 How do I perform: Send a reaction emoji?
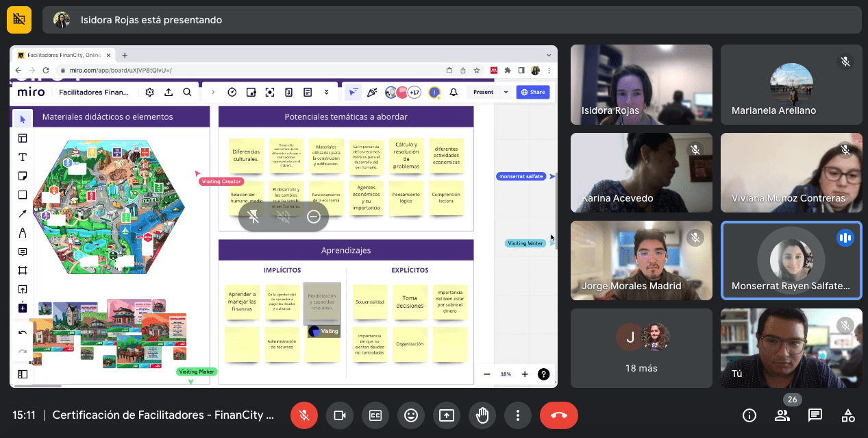[411, 415]
